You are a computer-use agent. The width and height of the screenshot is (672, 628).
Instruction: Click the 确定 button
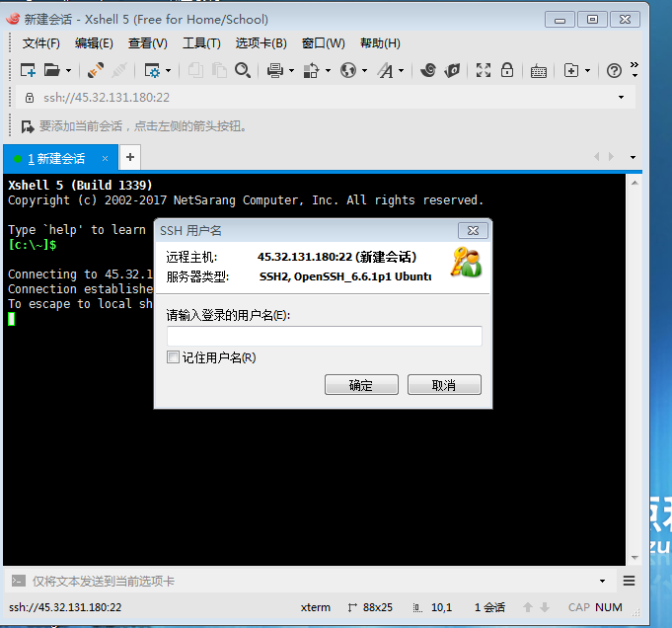[x=361, y=385]
